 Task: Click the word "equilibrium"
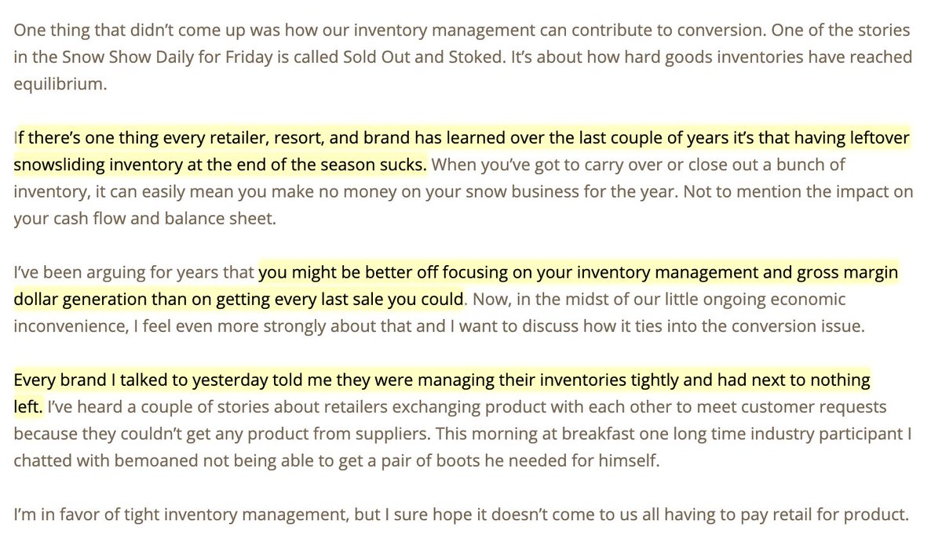tap(58, 85)
